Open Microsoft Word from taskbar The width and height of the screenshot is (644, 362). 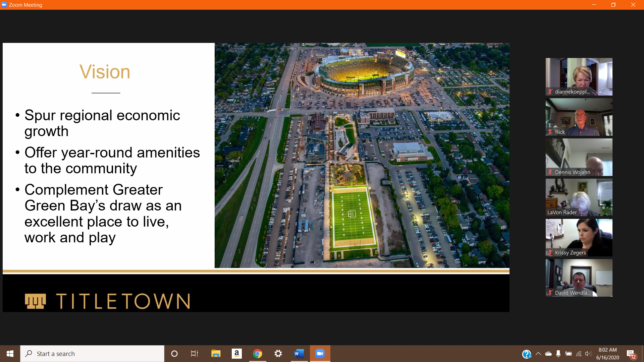[x=299, y=354]
